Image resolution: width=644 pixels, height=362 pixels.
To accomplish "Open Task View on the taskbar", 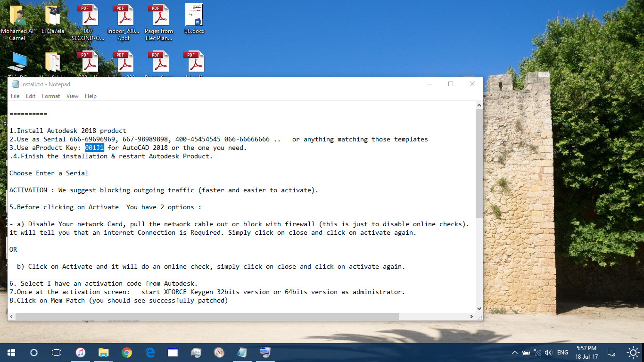I will [x=57, y=353].
